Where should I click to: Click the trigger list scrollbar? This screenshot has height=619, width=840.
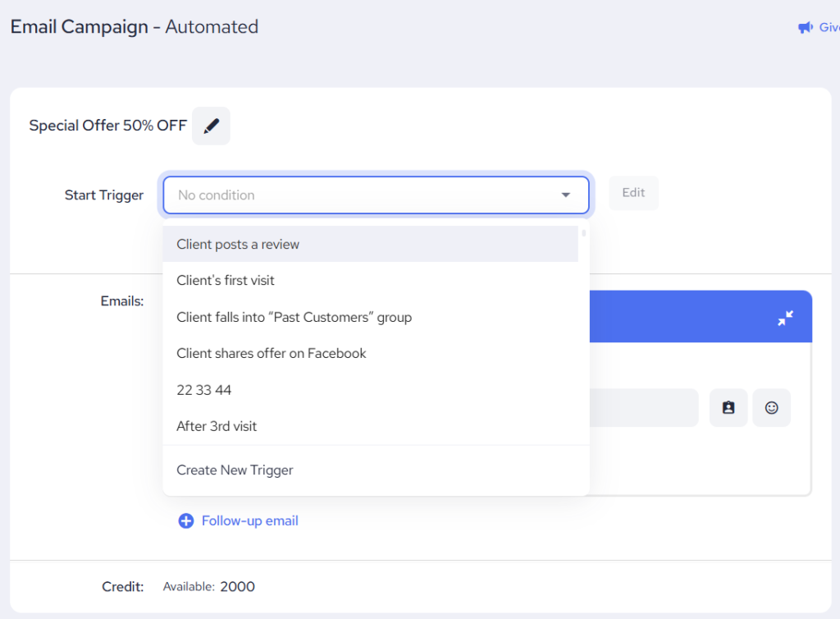pos(583,233)
